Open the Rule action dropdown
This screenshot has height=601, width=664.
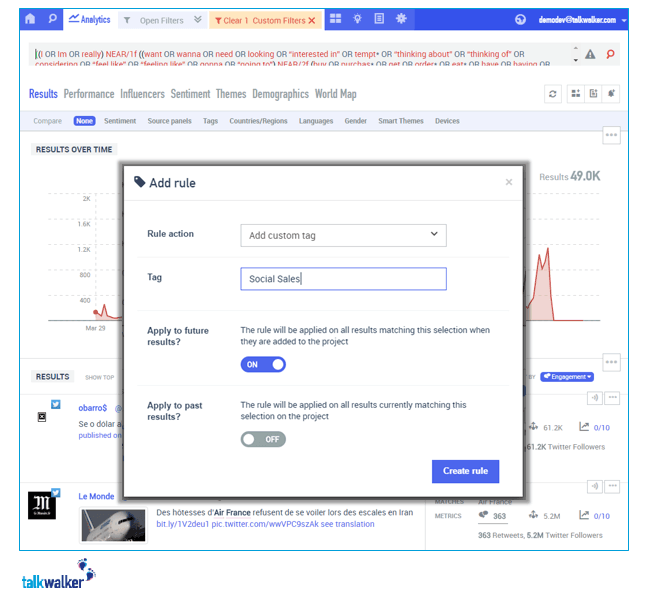343,235
